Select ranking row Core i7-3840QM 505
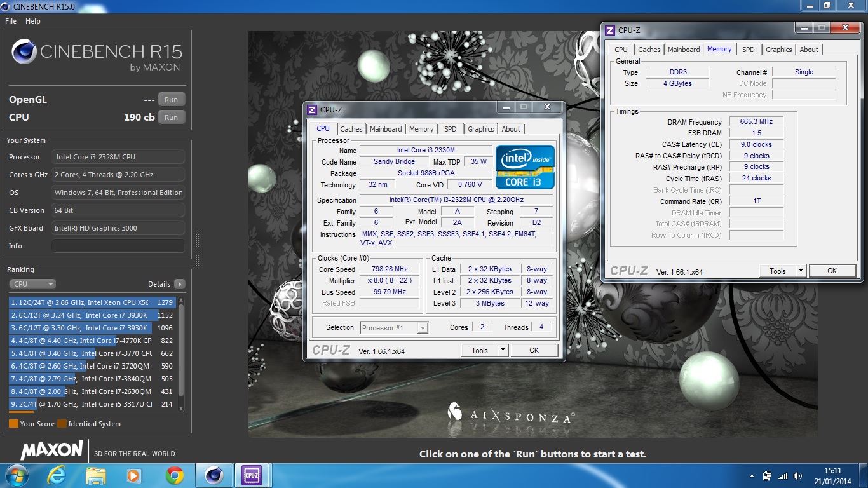 coord(92,379)
